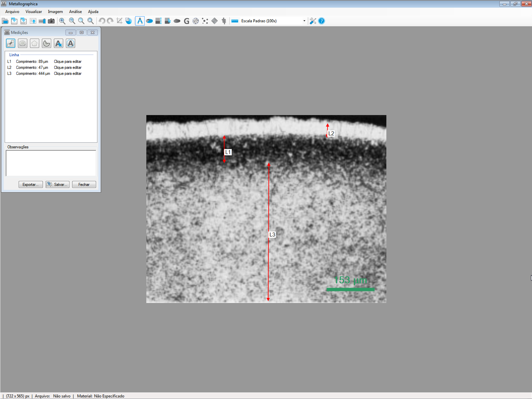532x399 pixels.
Task: Select the crop image tool
Action: click(x=119, y=21)
